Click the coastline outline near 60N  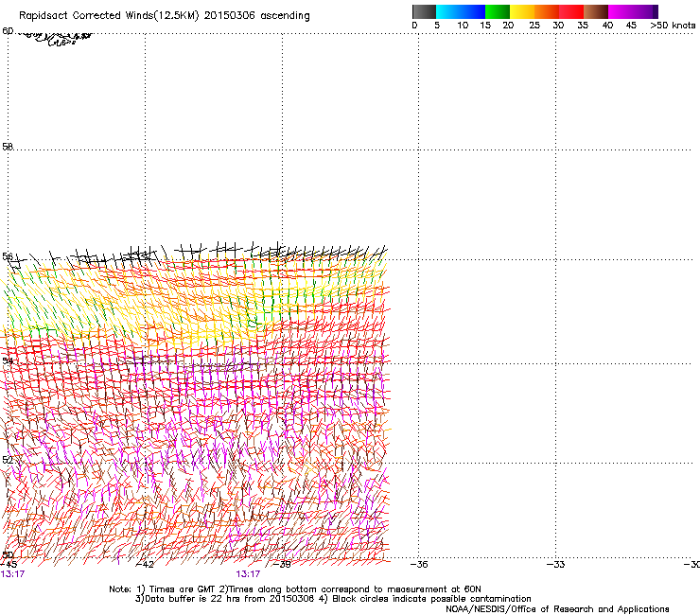coord(54,38)
